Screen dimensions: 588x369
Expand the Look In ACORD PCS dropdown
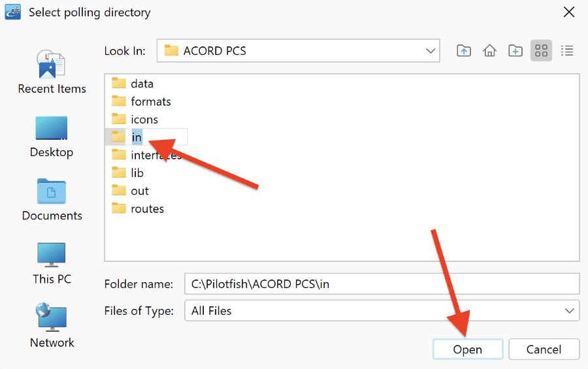pyautogui.click(x=299, y=51)
